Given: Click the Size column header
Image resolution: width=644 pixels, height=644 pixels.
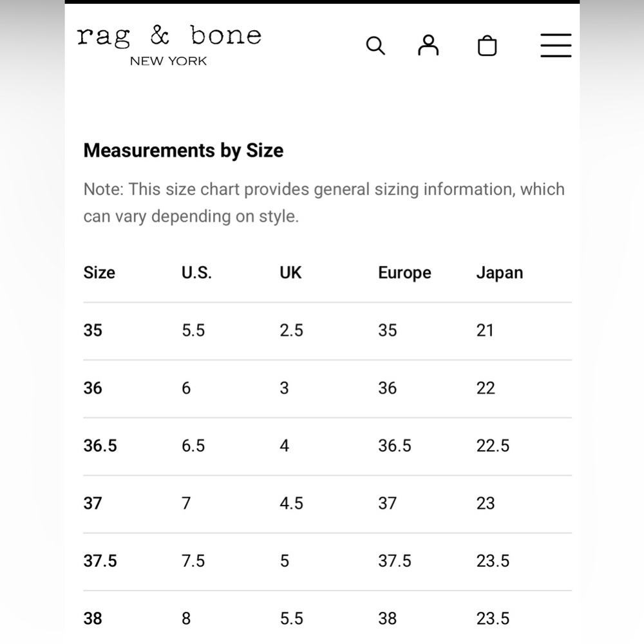Looking at the screenshot, I should [x=99, y=272].
